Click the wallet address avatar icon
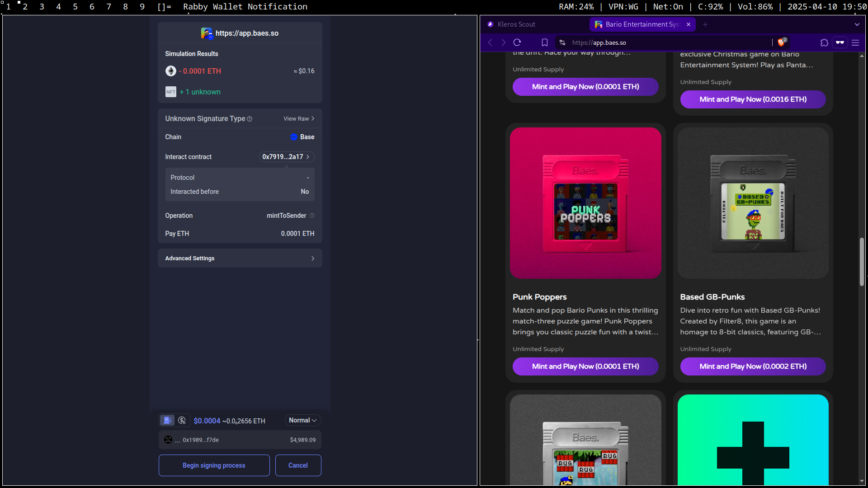 168,440
